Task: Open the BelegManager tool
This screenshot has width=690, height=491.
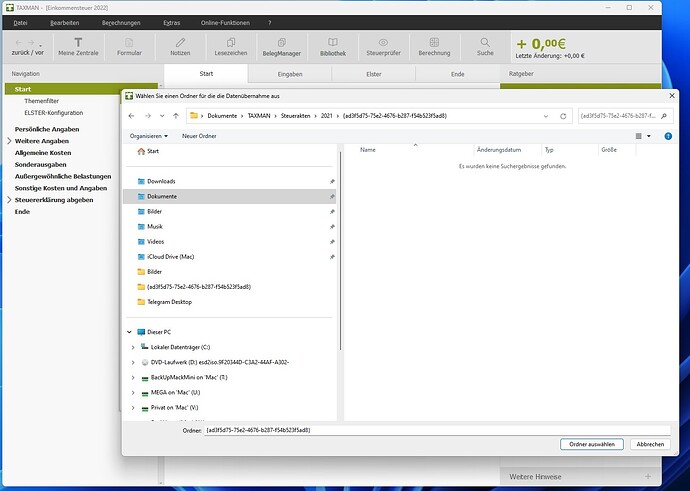Action: [282, 47]
